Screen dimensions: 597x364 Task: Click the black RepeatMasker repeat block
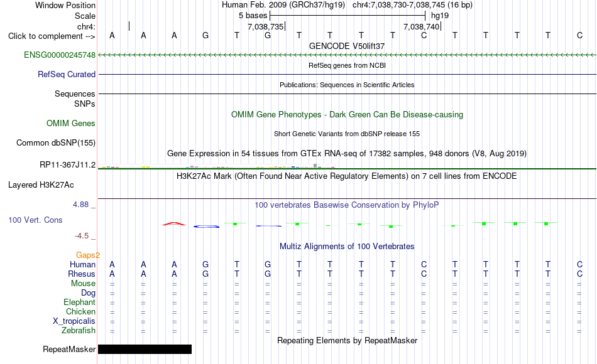tap(145, 349)
